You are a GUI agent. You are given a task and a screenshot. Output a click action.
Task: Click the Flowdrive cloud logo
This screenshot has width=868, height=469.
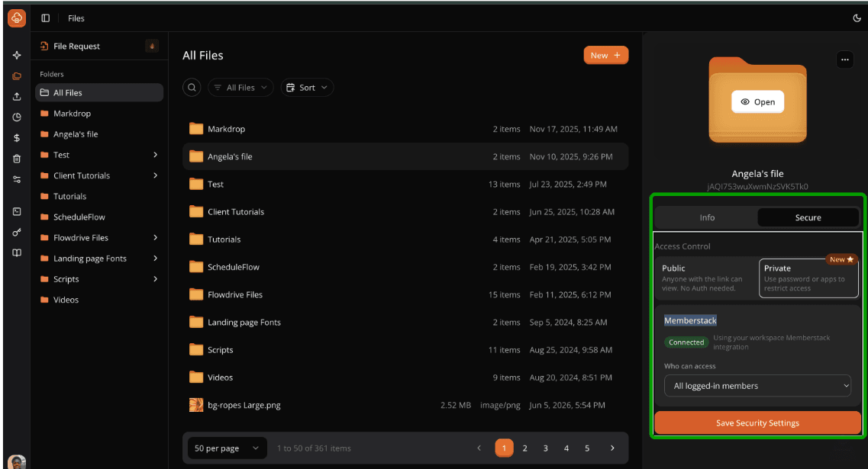point(17,18)
